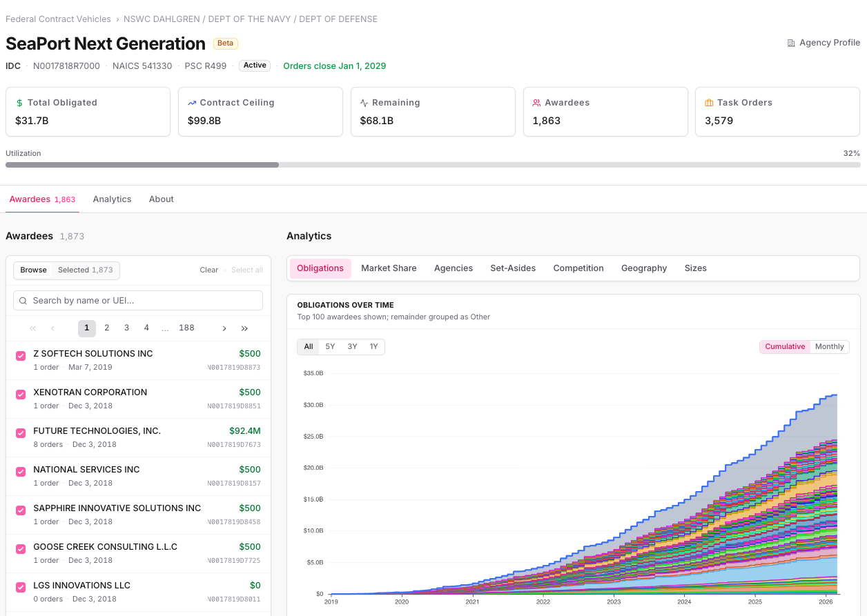Click FUTURE TECHNOLOGIES $92.4M amount

coord(245,431)
